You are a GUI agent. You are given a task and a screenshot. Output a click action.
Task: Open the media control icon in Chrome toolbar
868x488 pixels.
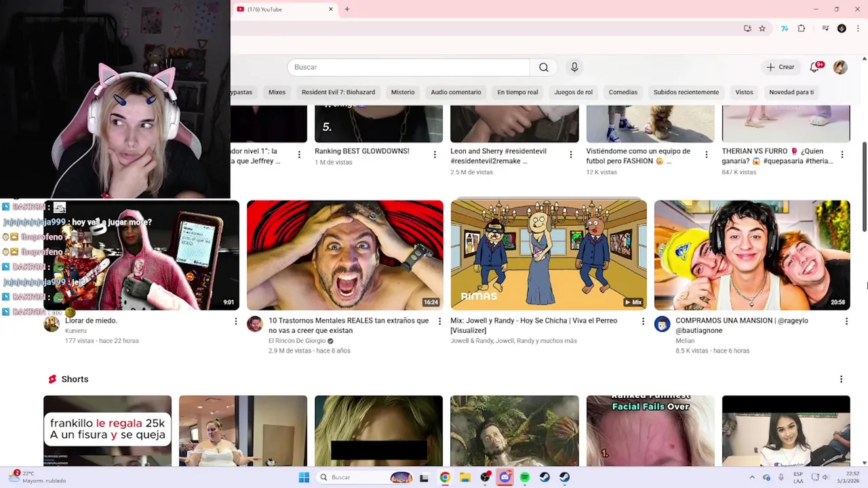(x=825, y=28)
